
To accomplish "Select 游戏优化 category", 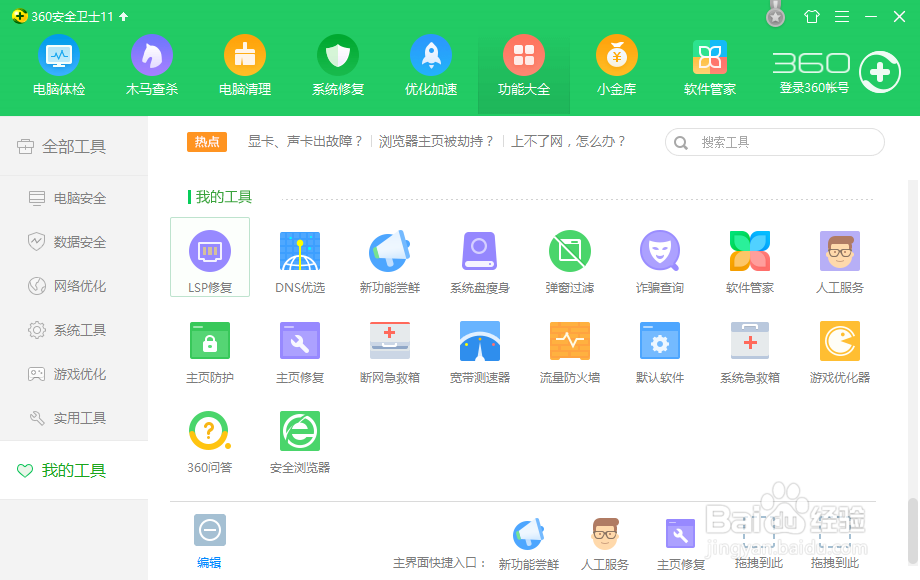I will coord(74,374).
